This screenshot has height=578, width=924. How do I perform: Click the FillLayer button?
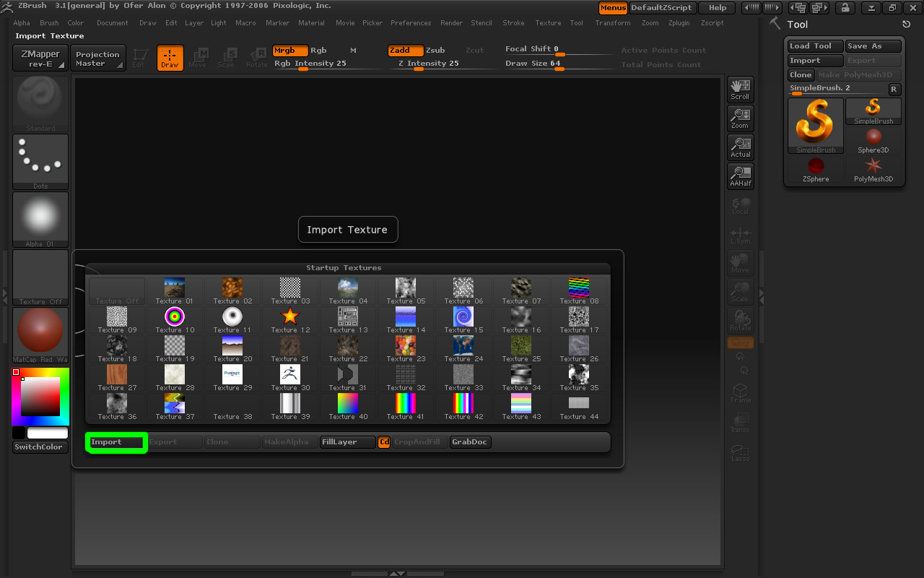(348, 442)
